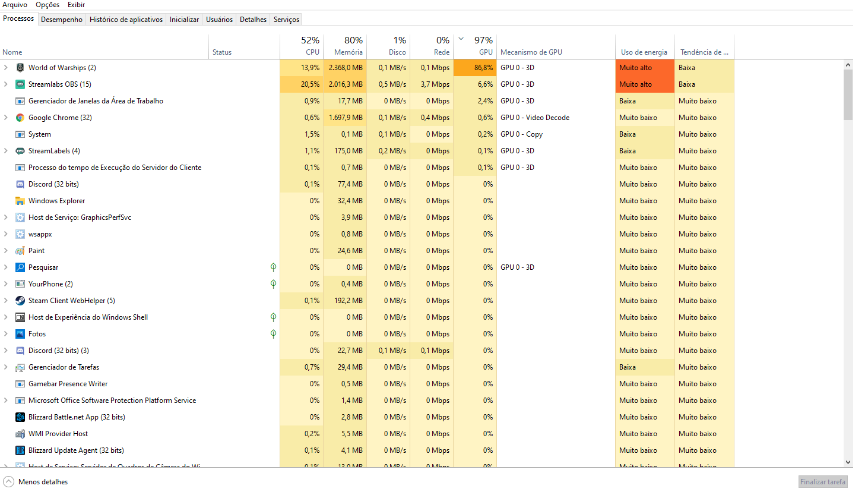This screenshot has height=495, width=868.
Task: Expand the Discord (32 bits) (3) group
Action: coord(6,351)
